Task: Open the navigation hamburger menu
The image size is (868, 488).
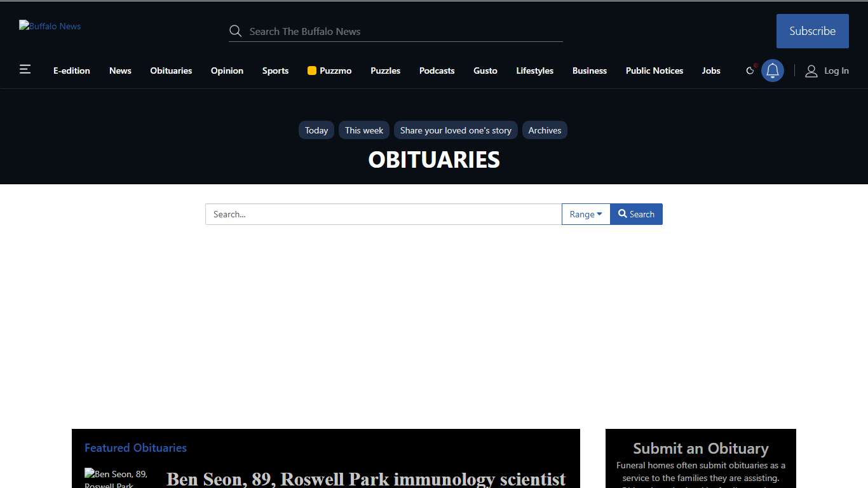Action: pos(25,69)
